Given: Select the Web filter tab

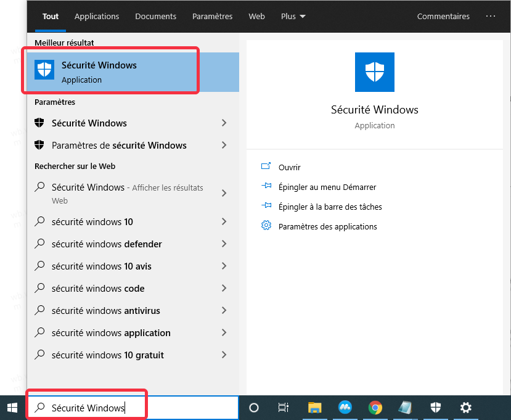Looking at the screenshot, I should (x=256, y=17).
